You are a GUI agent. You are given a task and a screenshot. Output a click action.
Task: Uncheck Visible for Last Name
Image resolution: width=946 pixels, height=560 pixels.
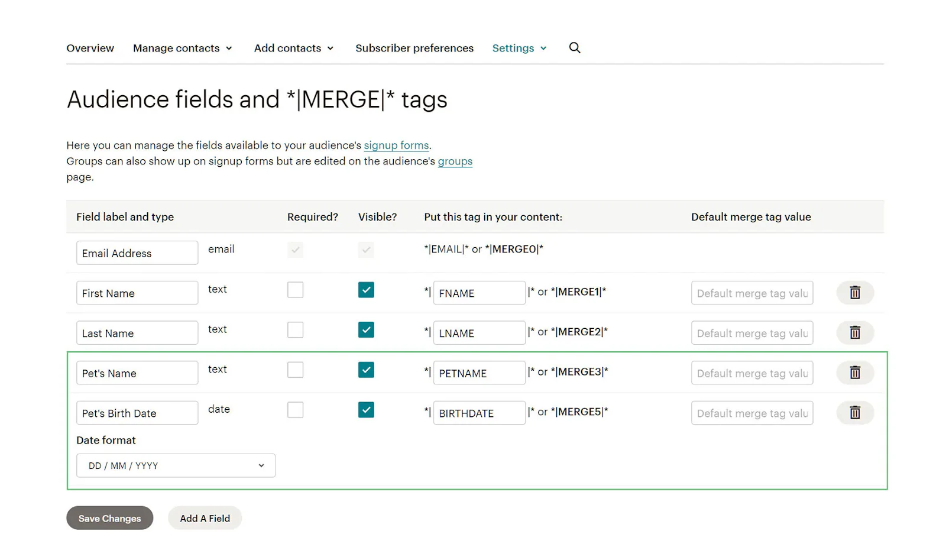point(366,330)
